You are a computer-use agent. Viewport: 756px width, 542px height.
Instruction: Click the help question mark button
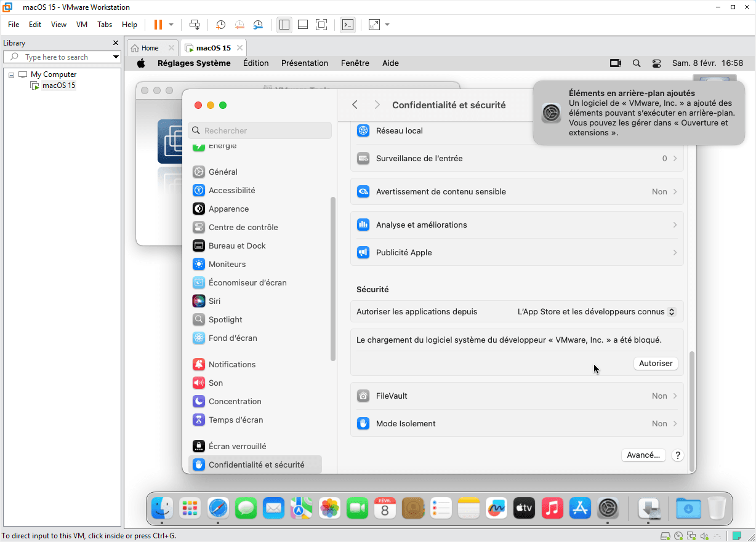click(x=678, y=455)
